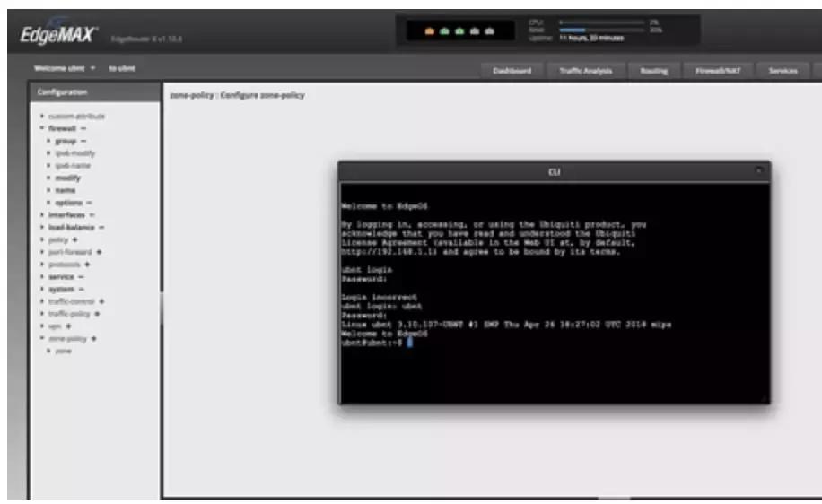Select the system tree item

[x=61, y=289]
